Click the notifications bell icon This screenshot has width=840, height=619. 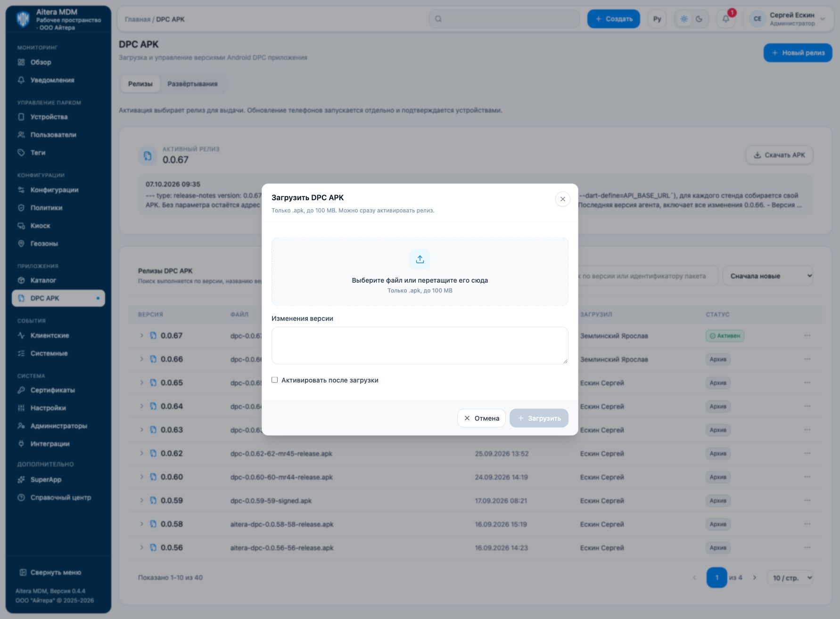tap(726, 19)
